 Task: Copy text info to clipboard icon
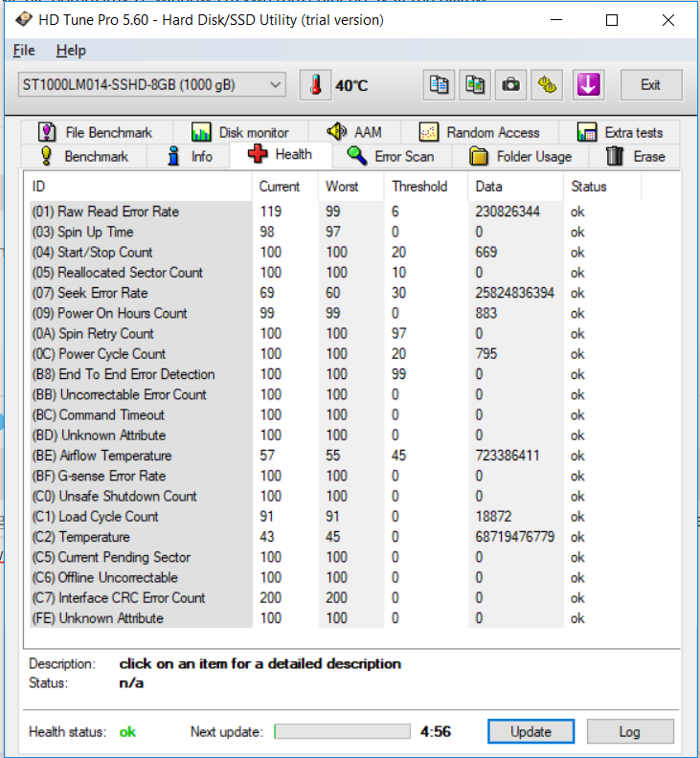pos(439,85)
